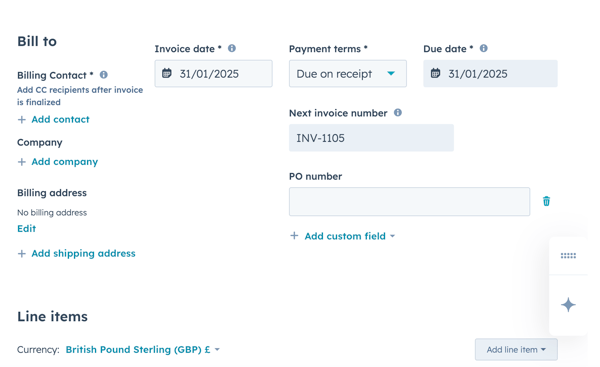
Task: Click the Next invoice number field INV-1105
Action: pos(371,138)
